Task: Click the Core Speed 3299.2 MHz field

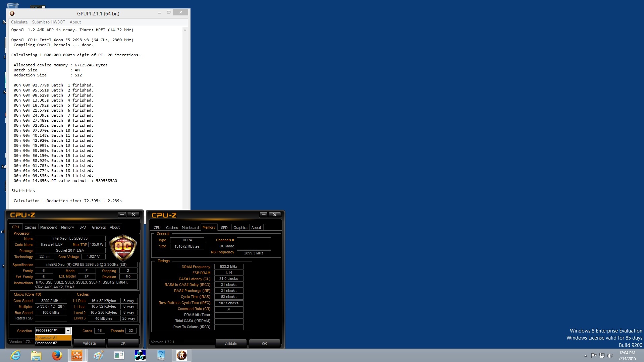Action: [x=51, y=301]
